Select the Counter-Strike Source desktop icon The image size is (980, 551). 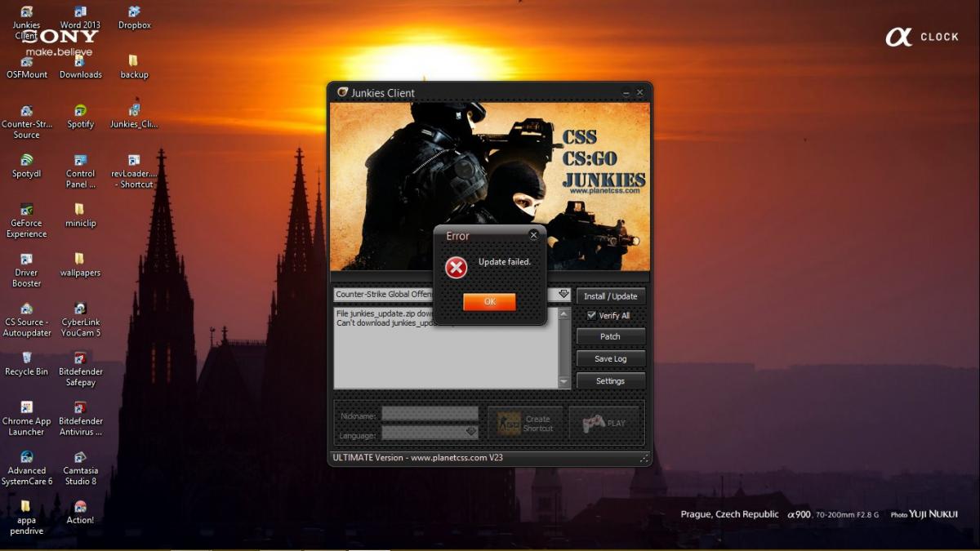(26, 122)
